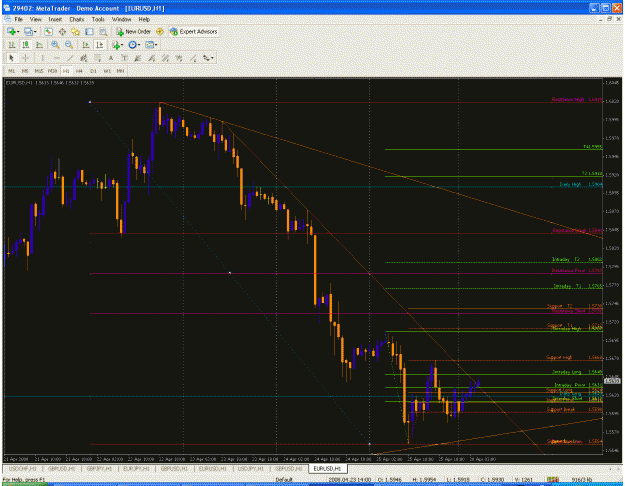Switch chart to Line Chart mode

39,45
